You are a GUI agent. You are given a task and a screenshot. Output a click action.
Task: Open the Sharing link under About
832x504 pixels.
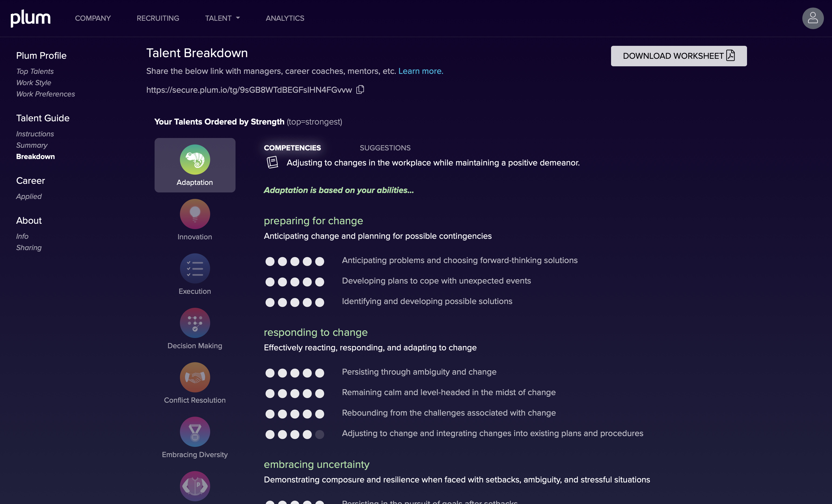click(x=29, y=248)
